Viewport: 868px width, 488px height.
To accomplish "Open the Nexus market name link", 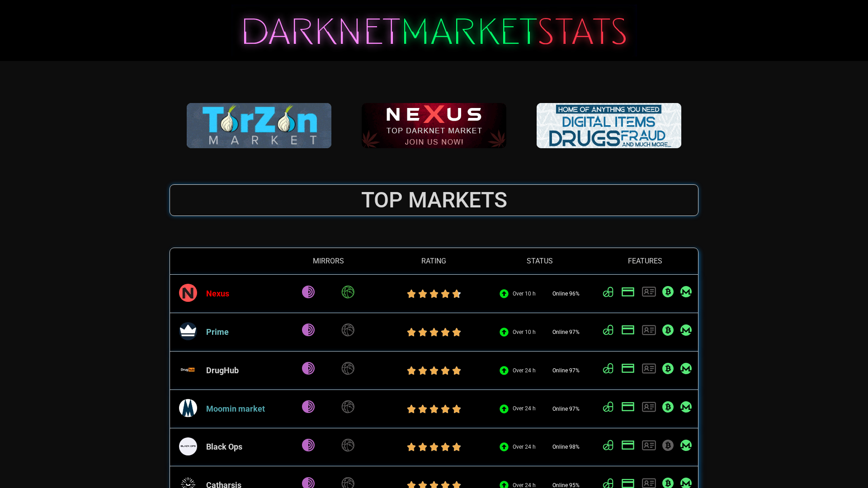I will click(x=217, y=294).
